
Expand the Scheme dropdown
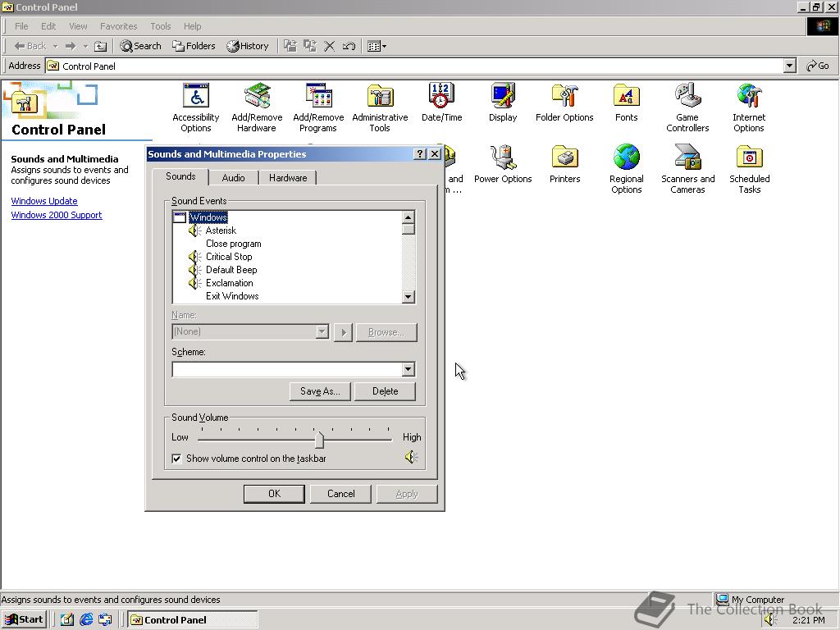409,369
